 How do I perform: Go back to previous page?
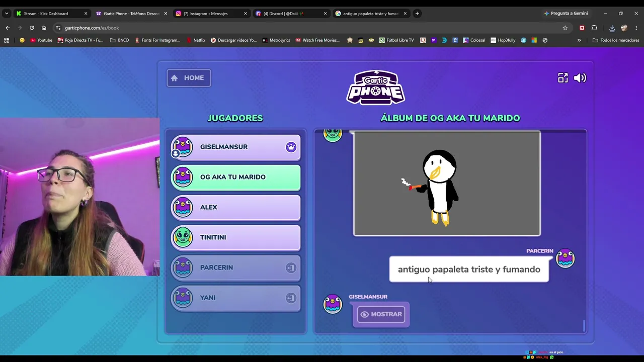[x=8, y=28]
